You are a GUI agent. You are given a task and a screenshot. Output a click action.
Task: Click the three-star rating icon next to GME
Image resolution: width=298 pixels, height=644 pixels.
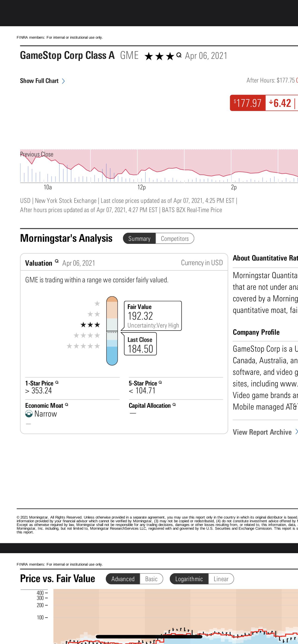[x=159, y=55]
